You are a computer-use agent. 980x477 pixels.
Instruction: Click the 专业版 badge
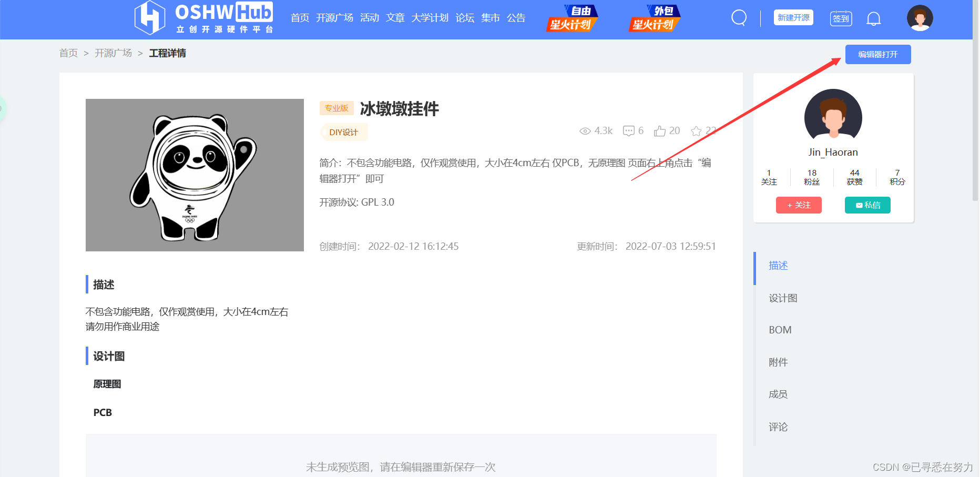(x=336, y=108)
